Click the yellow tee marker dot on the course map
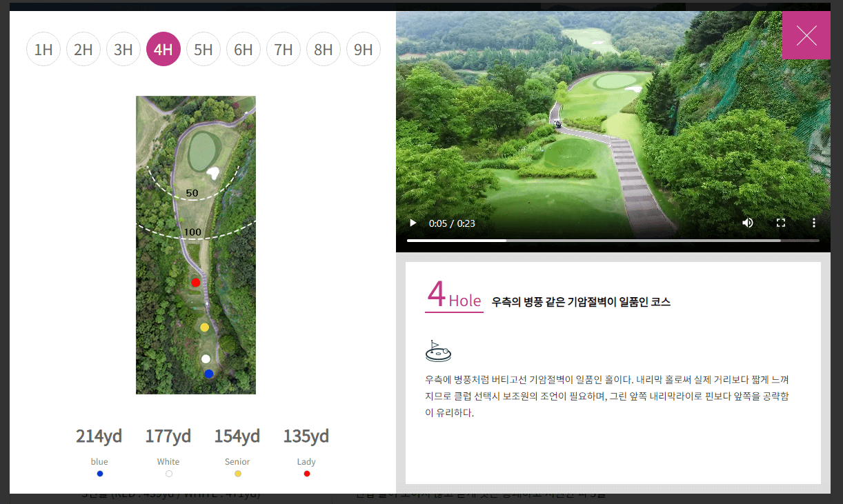The height and width of the screenshot is (504, 843). [204, 327]
